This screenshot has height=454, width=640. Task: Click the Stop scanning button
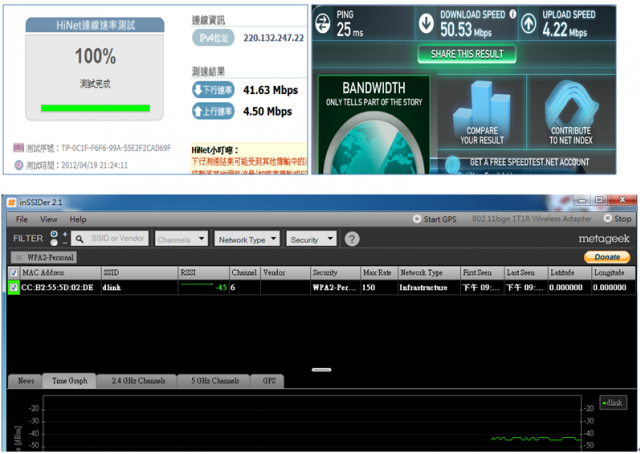618,219
